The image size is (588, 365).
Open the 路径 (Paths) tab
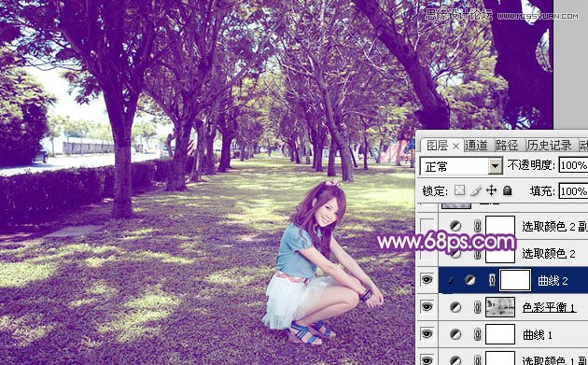507,145
